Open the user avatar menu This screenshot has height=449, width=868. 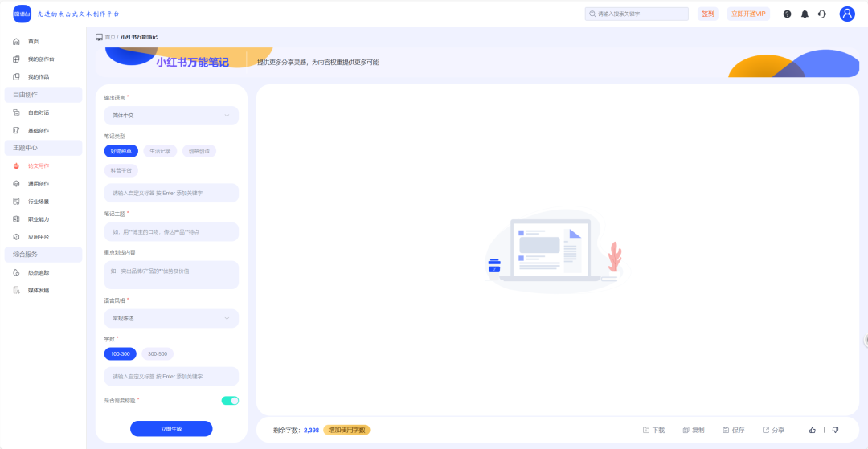847,14
